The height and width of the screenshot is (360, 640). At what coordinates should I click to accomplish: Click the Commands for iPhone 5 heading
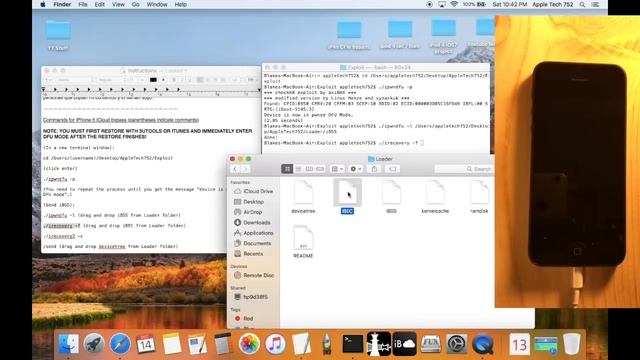[121, 120]
